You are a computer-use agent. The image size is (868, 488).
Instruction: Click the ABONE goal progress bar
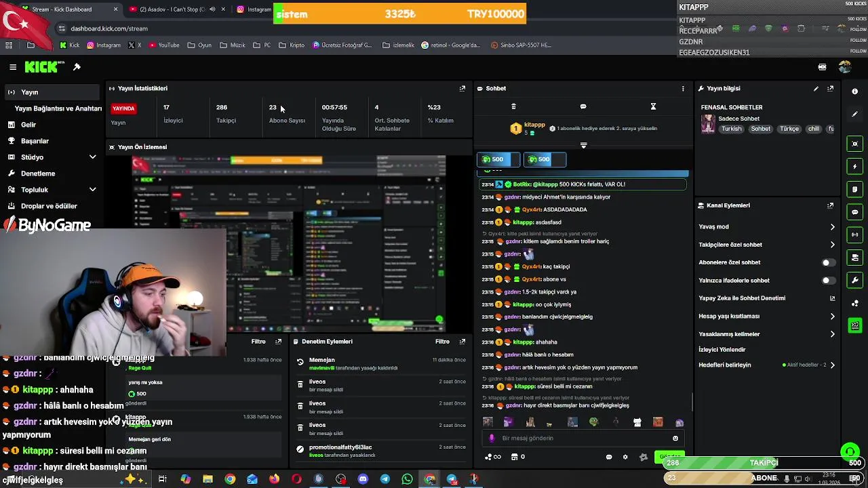pyautogui.click(x=764, y=478)
